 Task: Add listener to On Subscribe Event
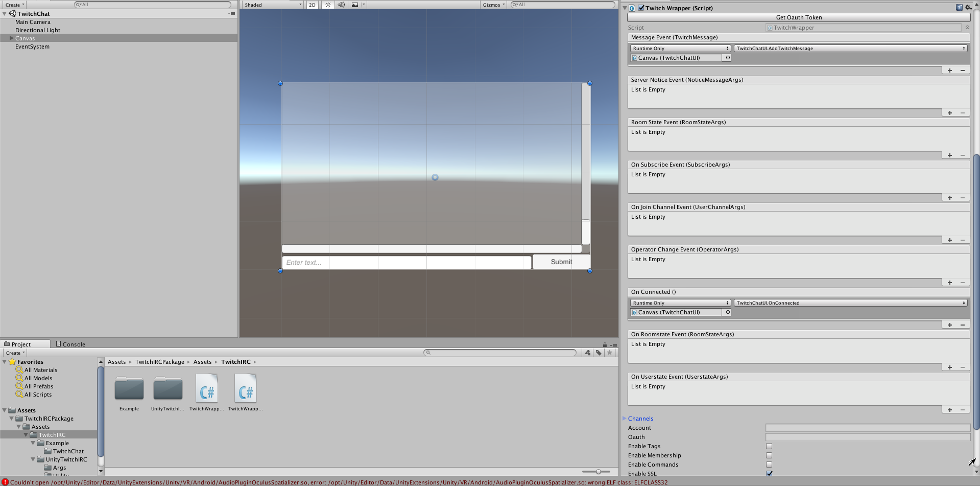pos(950,198)
